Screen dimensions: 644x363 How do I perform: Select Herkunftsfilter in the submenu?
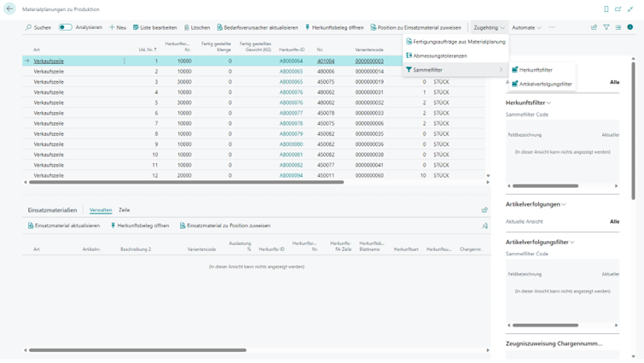(535, 70)
